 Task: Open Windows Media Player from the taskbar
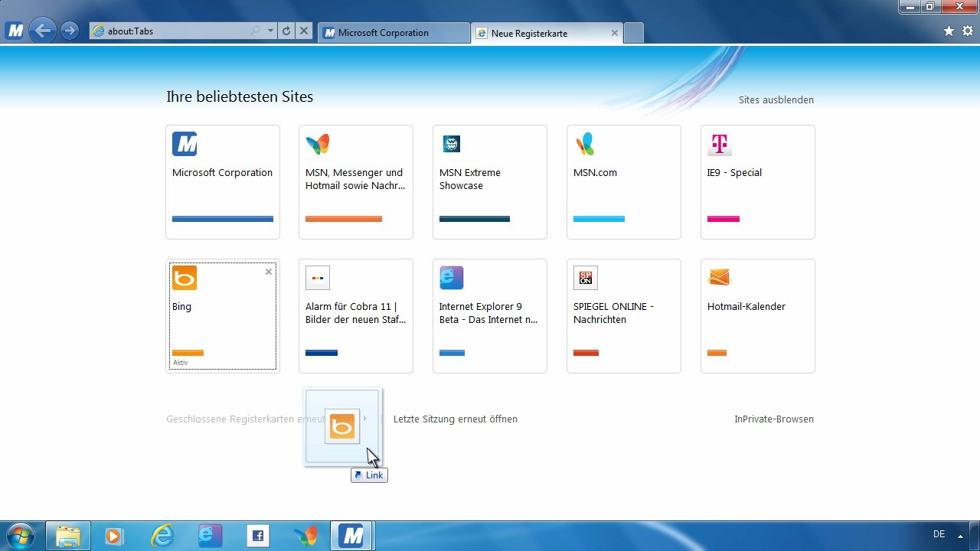[115, 535]
